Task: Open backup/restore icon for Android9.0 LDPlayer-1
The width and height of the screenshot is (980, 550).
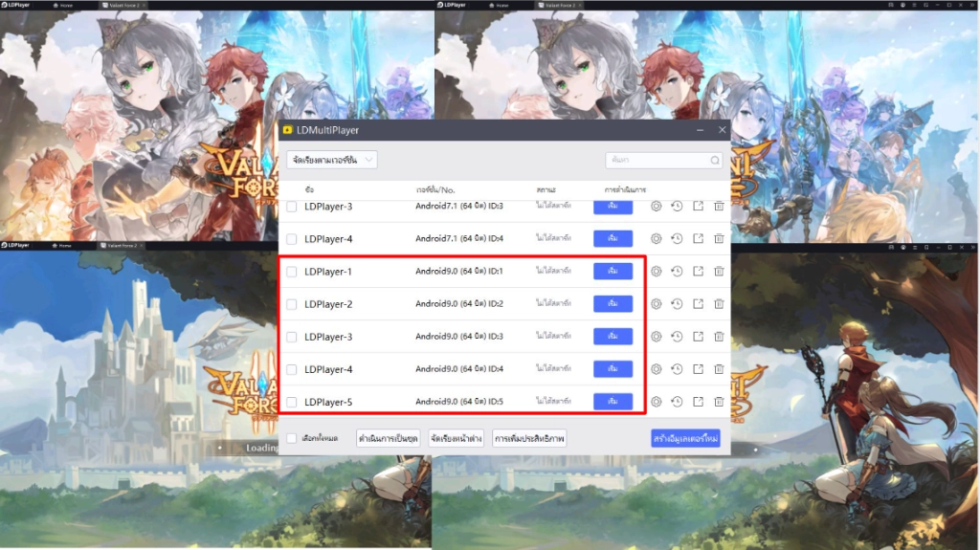Action: [677, 272]
